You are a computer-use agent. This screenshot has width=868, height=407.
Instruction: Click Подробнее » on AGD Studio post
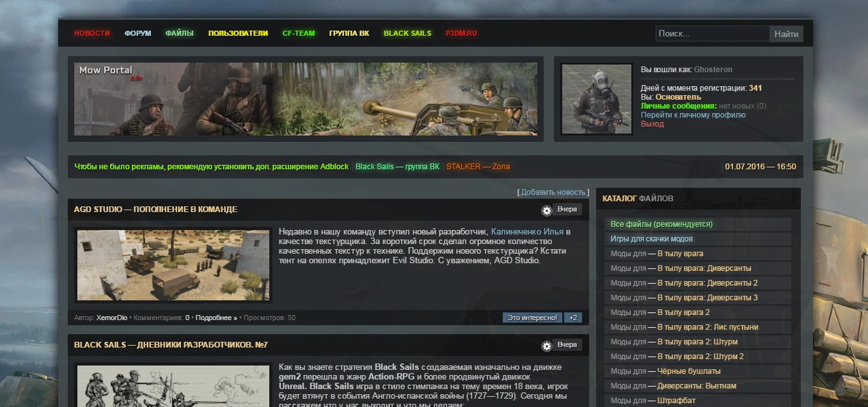[216, 318]
